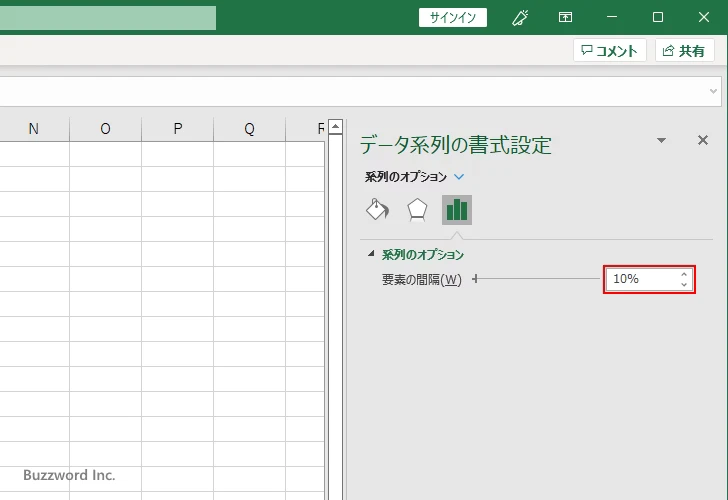Collapse the 系列のオプション section triangle
Viewport: 728px width, 500px height.
click(x=371, y=253)
